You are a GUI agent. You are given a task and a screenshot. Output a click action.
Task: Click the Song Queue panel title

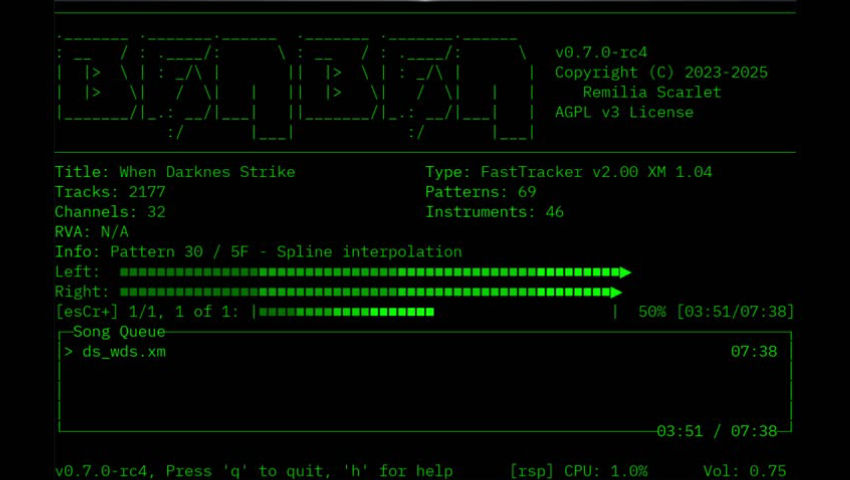pos(119,332)
